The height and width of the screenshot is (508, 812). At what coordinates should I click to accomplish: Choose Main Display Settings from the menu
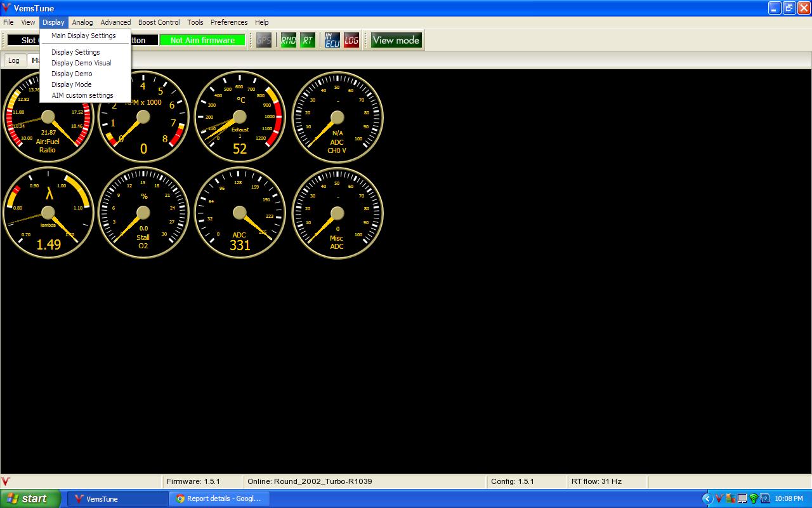(85, 36)
